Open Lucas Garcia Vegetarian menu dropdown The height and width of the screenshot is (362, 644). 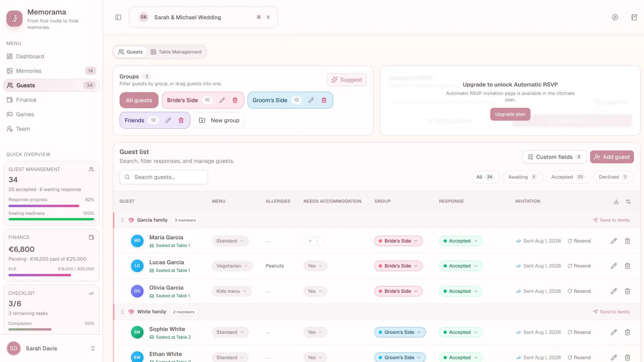pyautogui.click(x=232, y=266)
